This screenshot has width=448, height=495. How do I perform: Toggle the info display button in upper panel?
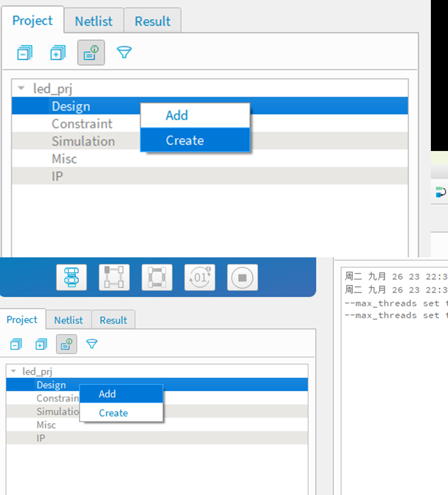click(91, 52)
